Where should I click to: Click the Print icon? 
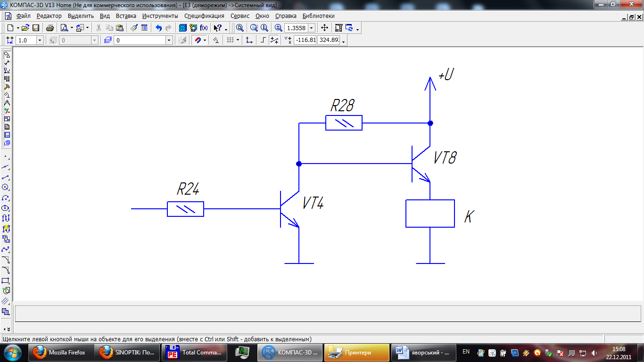[50, 28]
